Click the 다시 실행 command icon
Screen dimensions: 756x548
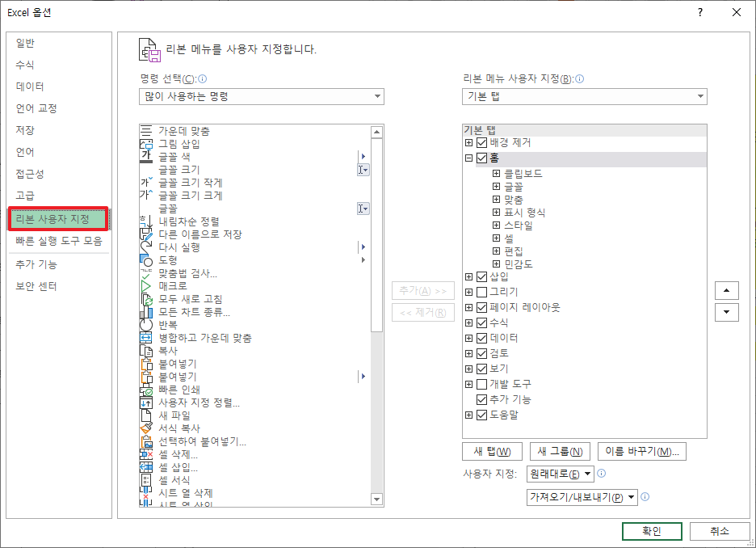(x=146, y=247)
